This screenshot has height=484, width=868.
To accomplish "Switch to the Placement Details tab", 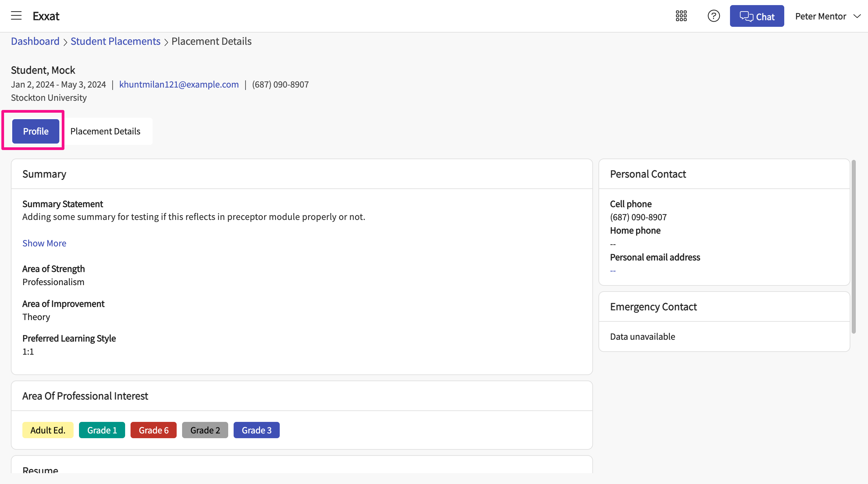I will [x=105, y=131].
